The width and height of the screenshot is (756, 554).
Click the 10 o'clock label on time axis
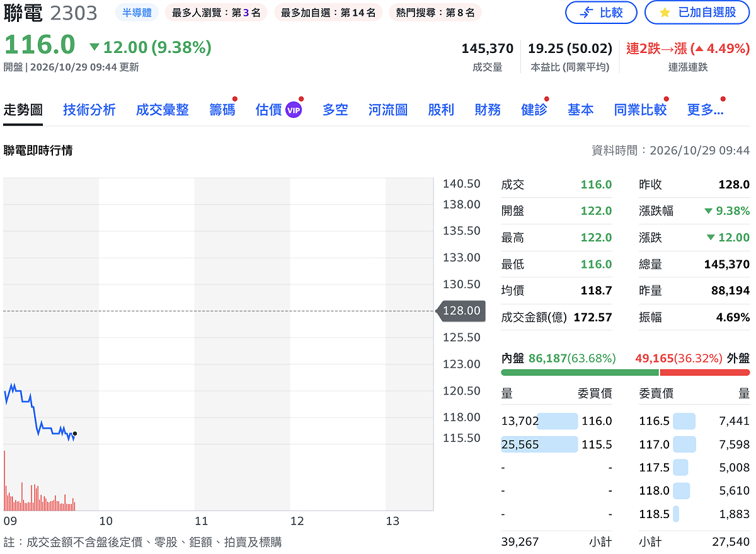tap(106, 521)
